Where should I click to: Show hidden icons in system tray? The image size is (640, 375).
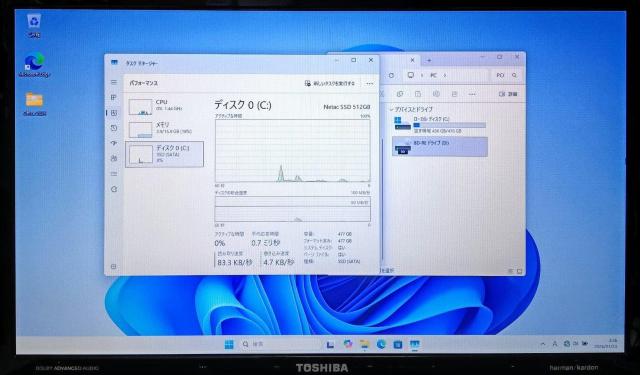[x=543, y=344]
